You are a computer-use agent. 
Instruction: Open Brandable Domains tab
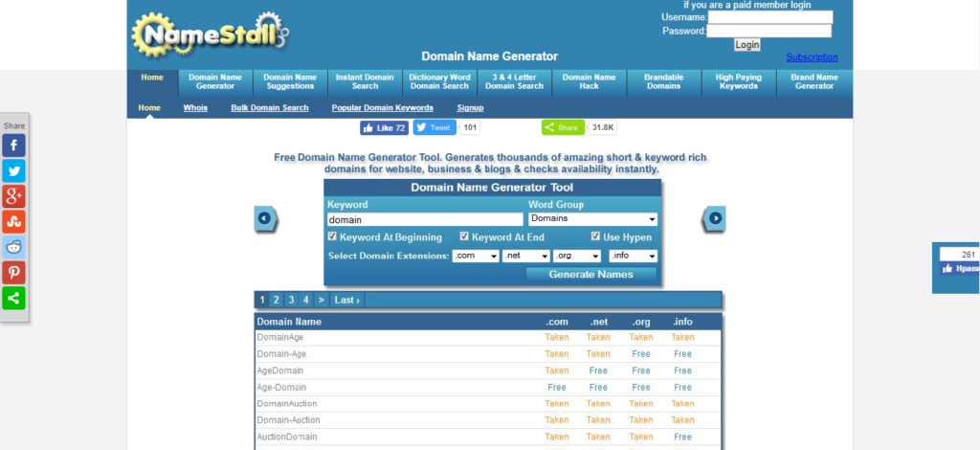click(664, 82)
